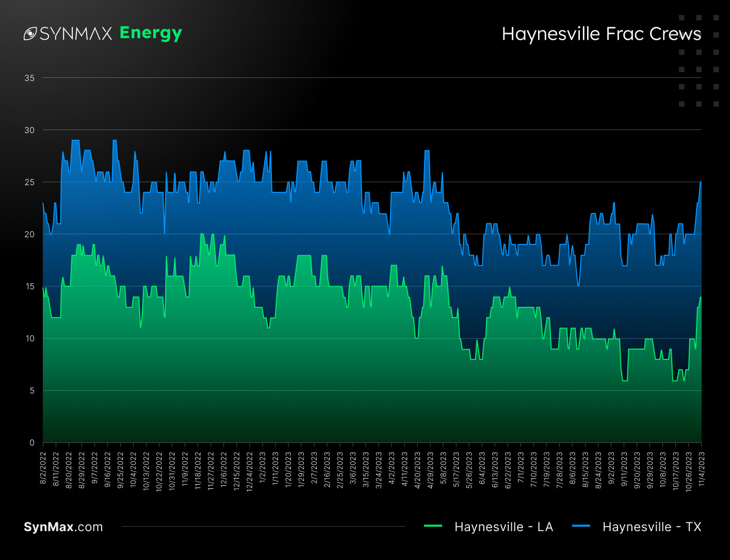The height and width of the screenshot is (560, 730).
Task: Toggle the Haynesville - TX legend entry
Action: tap(652, 527)
